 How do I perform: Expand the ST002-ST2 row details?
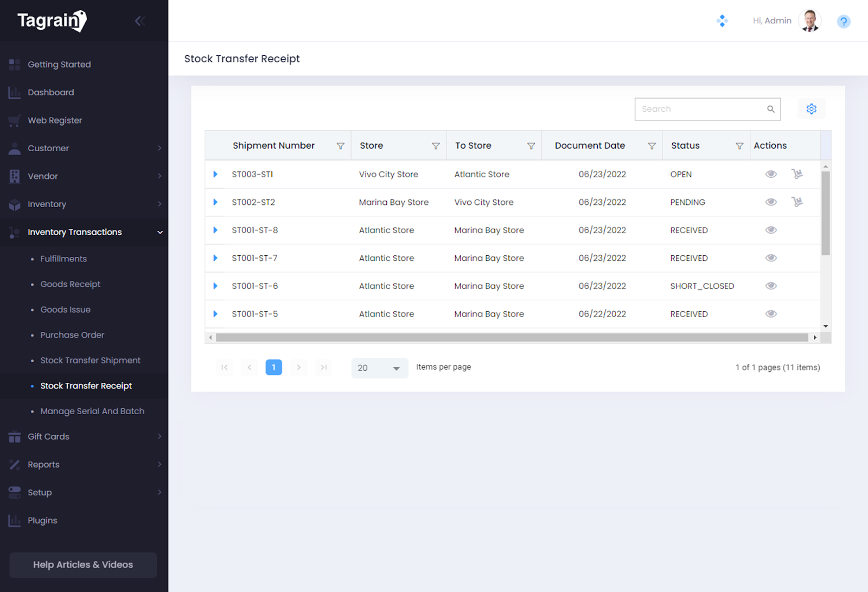(x=215, y=202)
